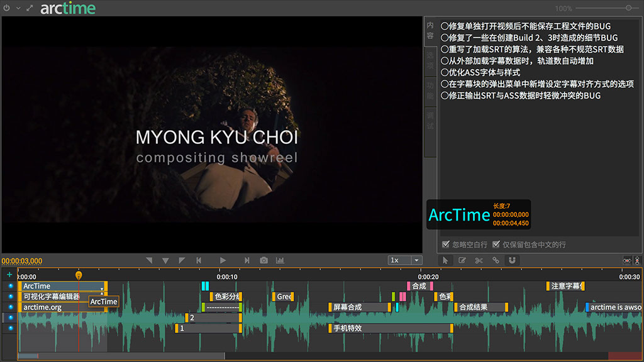Viewport: 644px width, 362px height.
Task: Jump to previous frame with skip-back icon
Action: [199, 260]
